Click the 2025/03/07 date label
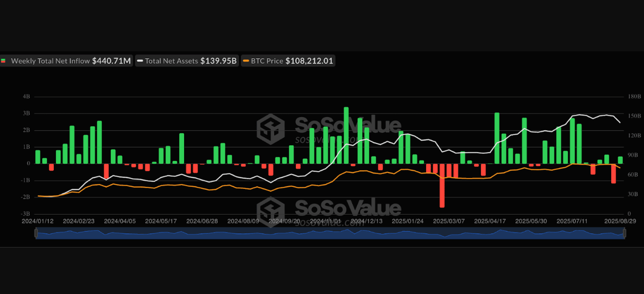The width and height of the screenshot is (644, 294). (x=449, y=221)
